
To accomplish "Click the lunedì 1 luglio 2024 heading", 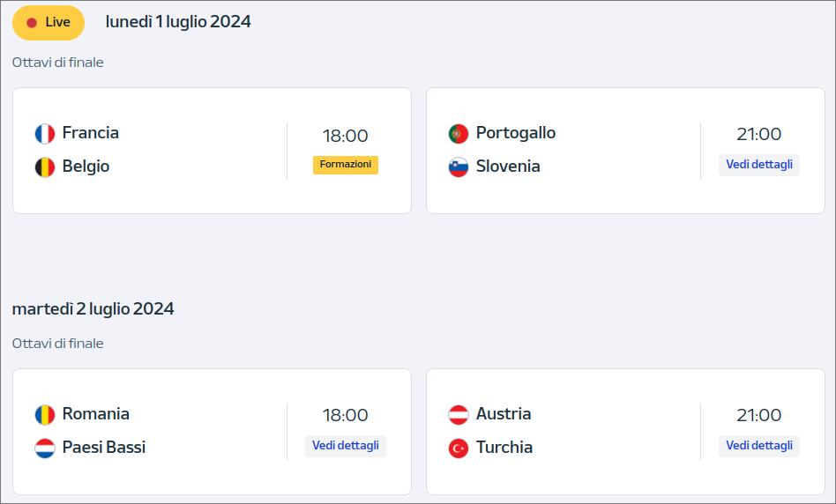I will (x=178, y=22).
